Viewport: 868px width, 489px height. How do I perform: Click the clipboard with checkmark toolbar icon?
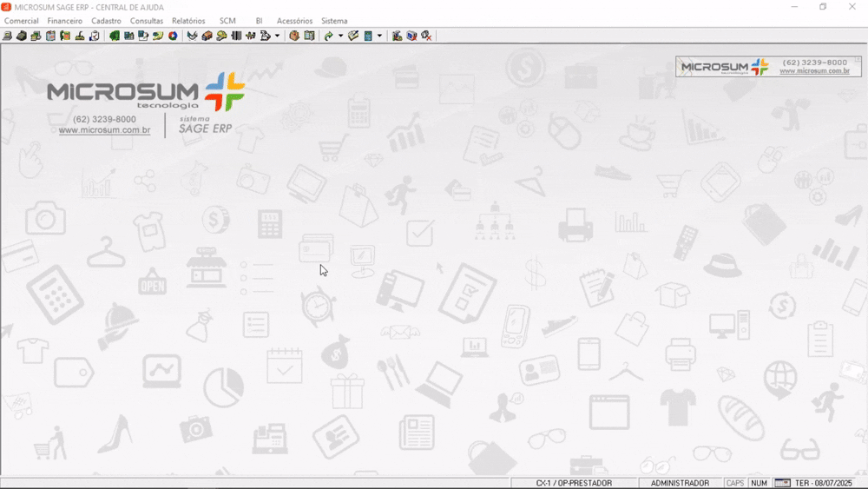point(95,36)
